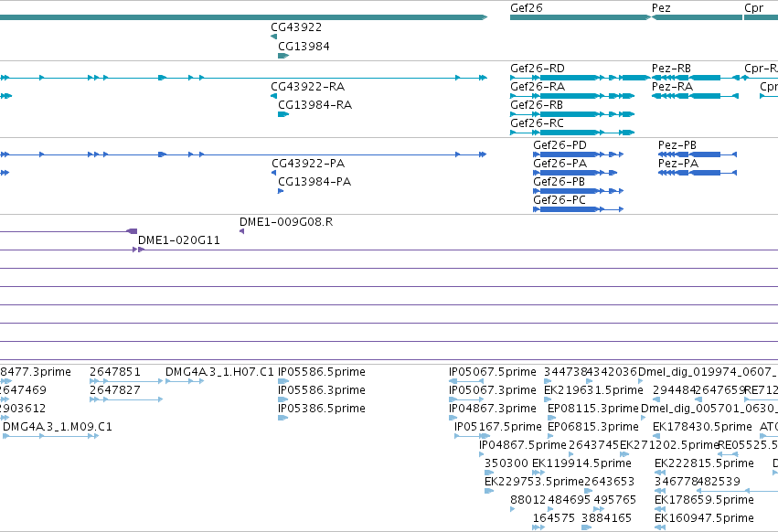This screenshot has width=778, height=532.
Task: Select the Pez-PA protein feature
Action: click(698, 173)
